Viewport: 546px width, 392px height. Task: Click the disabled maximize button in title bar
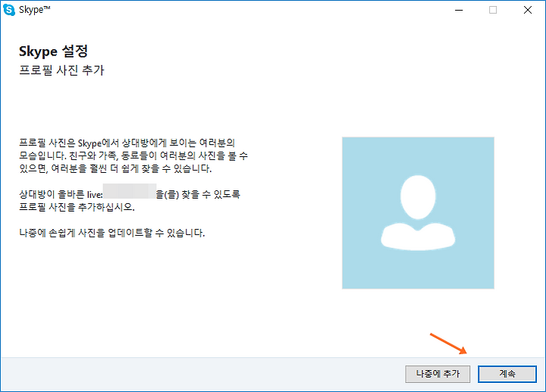click(493, 10)
